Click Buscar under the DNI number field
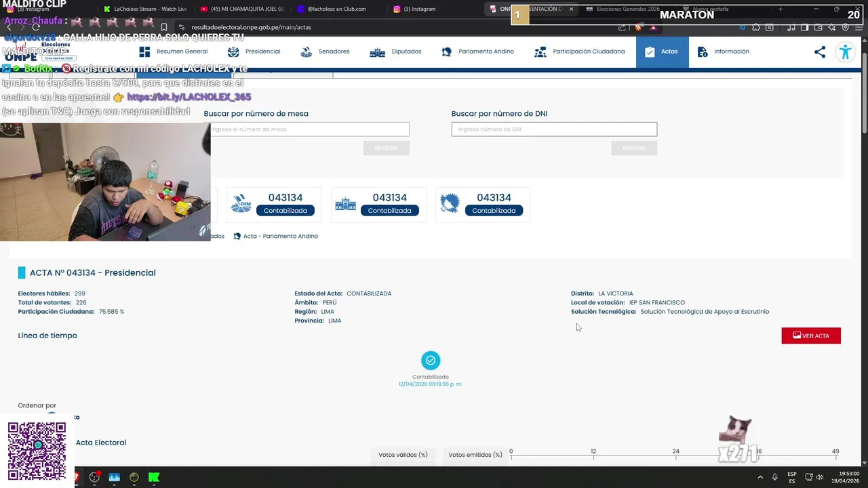 pyautogui.click(x=634, y=148)
